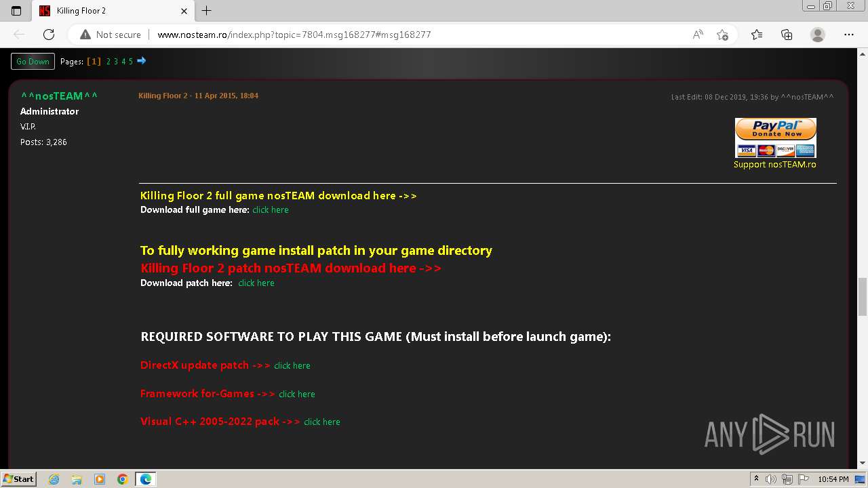Image resolution: width=868 pixels, height=488 pixels.
Task: Click the 'Support nosTEAM.ro' text
Action: [775, 165]
